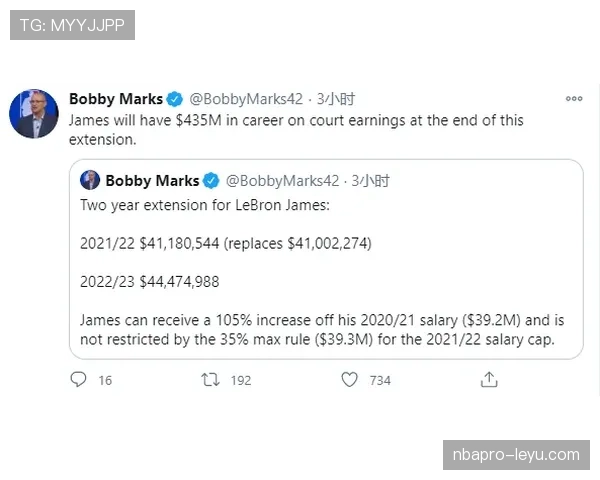
Task: Click the 192 retweets count
Action: pos(241,381)
